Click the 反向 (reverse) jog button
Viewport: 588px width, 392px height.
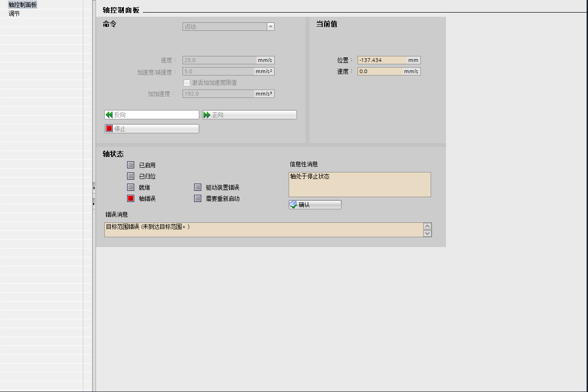tap(151, 115)
